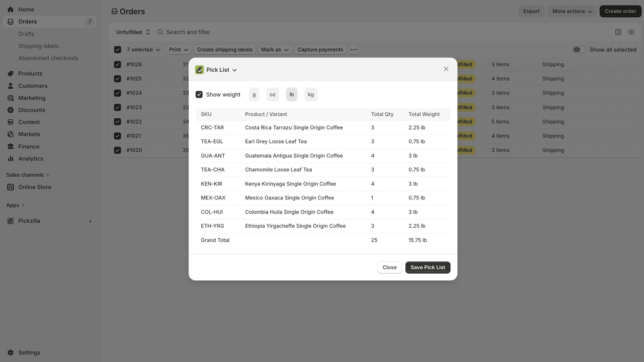
Task: Click the Total Weight column header
Action: point(424,114)
